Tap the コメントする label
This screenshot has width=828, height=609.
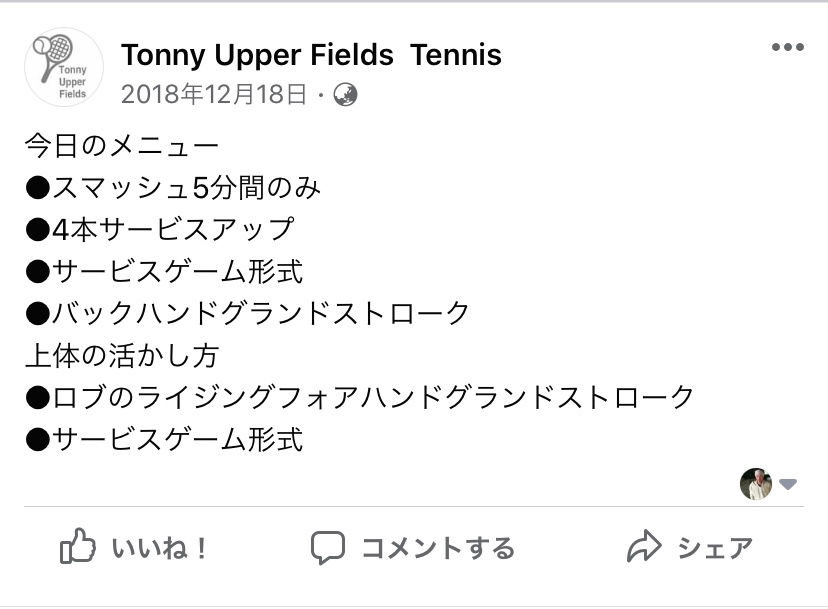click(x=437, y=548)
